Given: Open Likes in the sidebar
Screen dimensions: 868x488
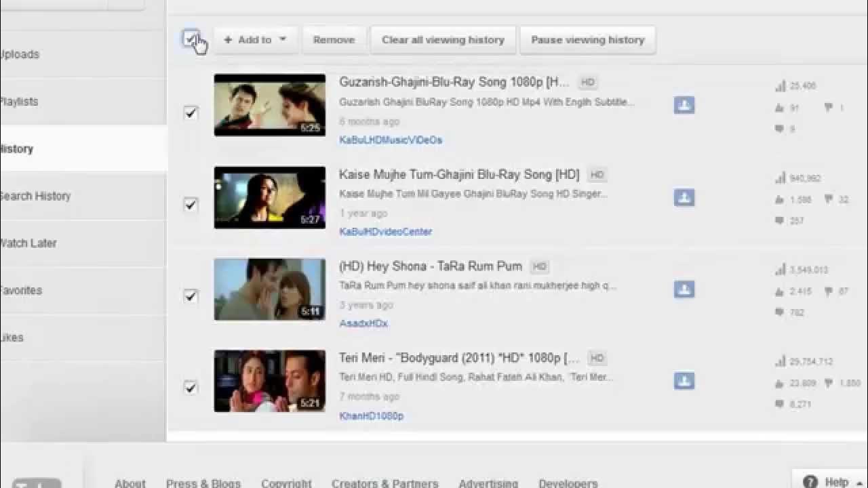Looking at the screenshot, I should tap(83, 337).
